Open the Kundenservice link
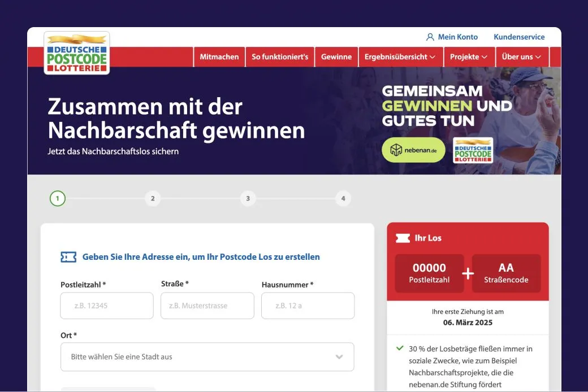588x392 pixels. click(519, 37)
